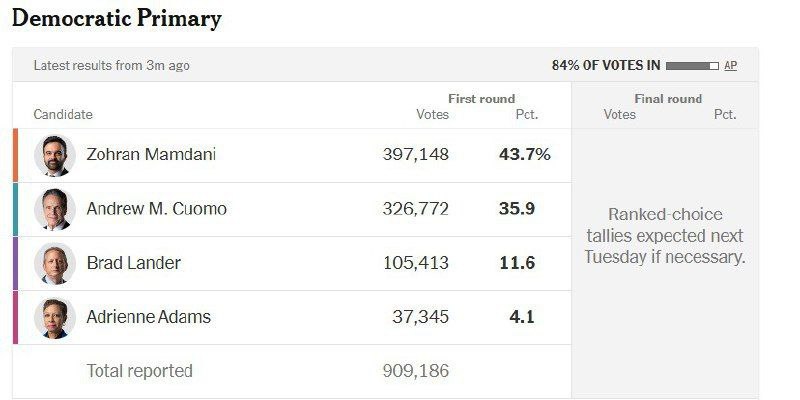This screenshot has width=800, height=400.
Task: Click the Total reported row label
Action: click(x=140, y=371)
